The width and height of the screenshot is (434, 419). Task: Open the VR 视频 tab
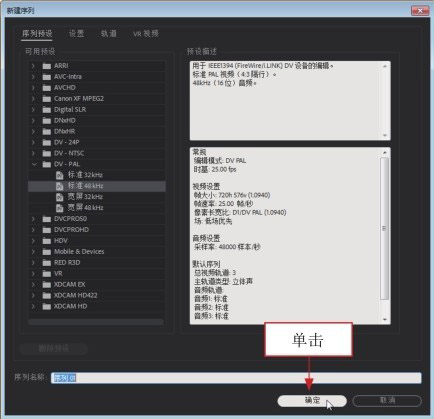coord(146,34)
